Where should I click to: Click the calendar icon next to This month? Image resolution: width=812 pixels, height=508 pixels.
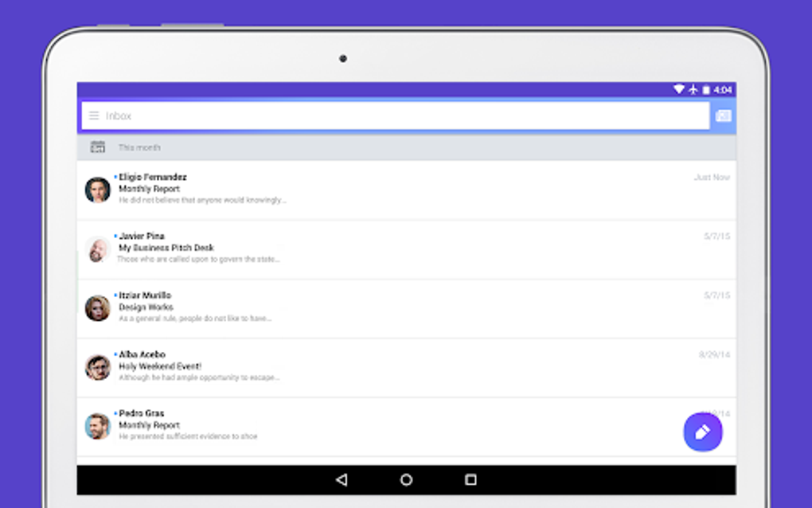(x=97, y=147)
